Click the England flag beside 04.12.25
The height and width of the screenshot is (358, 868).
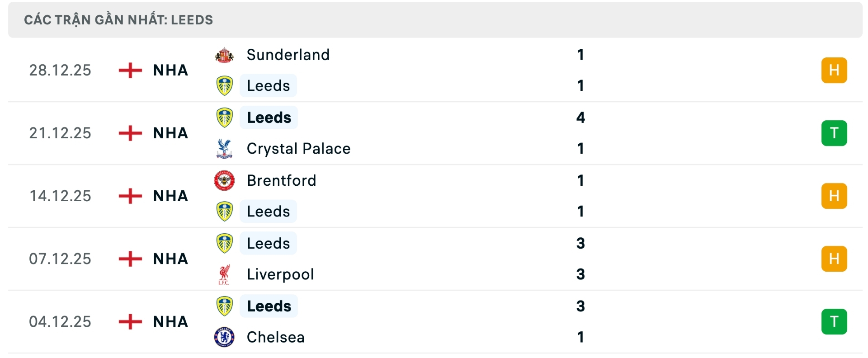click(131, 321)
